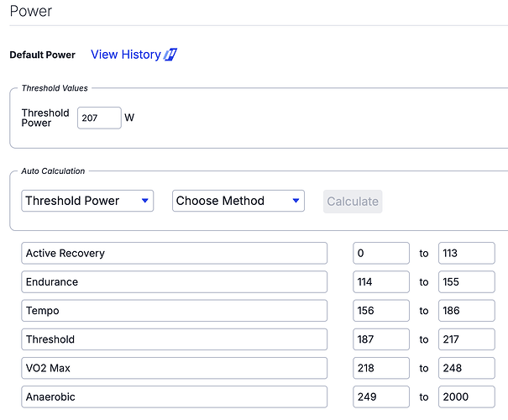The image size is (508, 420).
Task: Click Anaerobic upper bound field 2000
Action: [x=467, y=396]
